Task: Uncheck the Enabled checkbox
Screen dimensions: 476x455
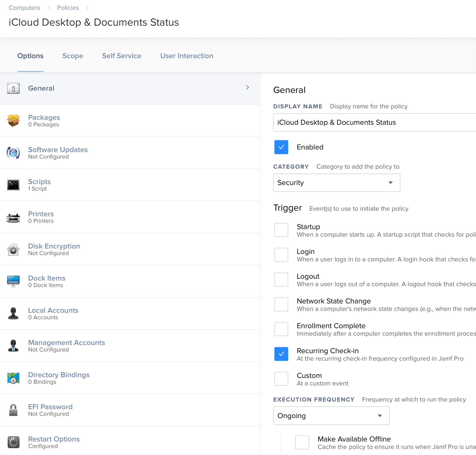Action: [281, 147]
